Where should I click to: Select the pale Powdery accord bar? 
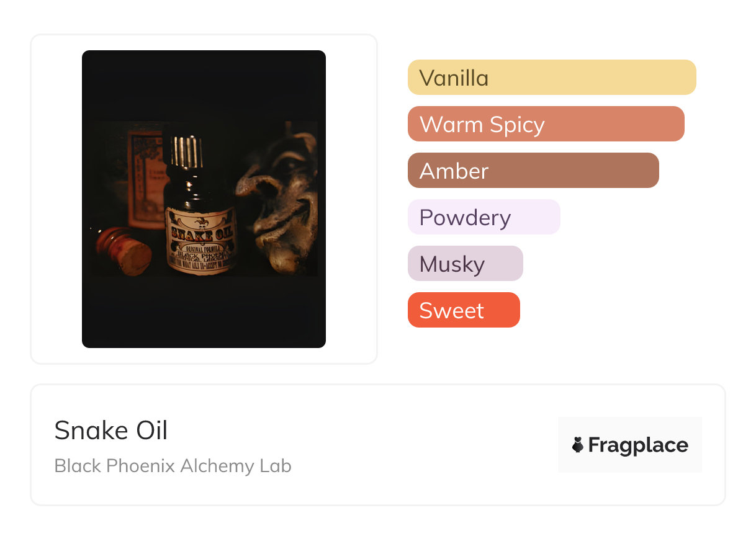tap(484, 217)
